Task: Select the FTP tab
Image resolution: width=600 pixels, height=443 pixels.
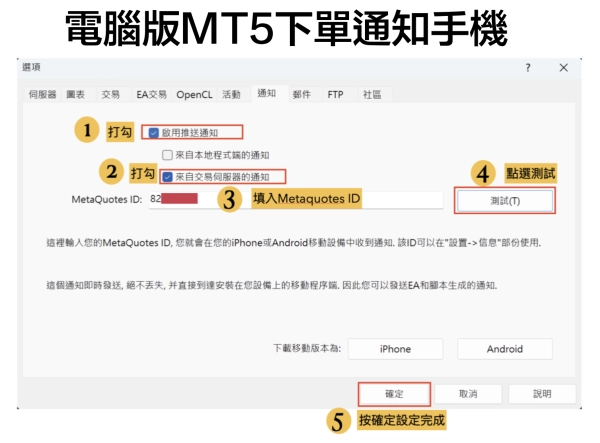Action: 335,94
